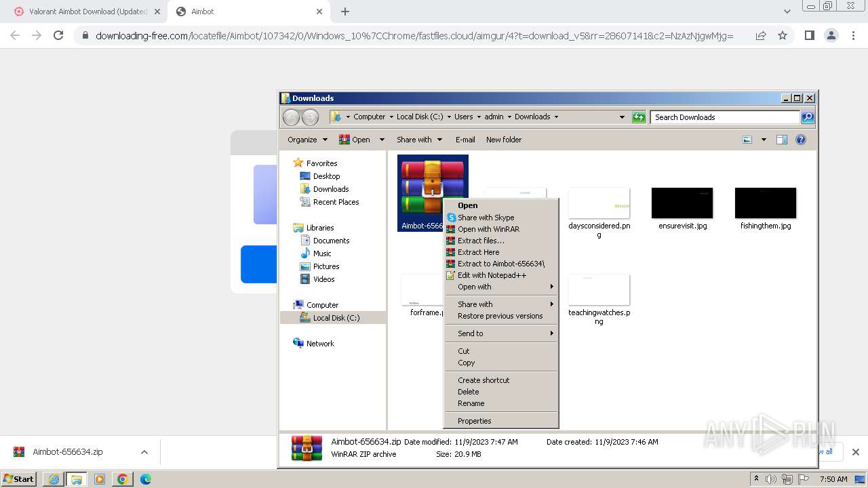Select Create shortcut
The image size is (868, 488).
(x=500, y=380)
